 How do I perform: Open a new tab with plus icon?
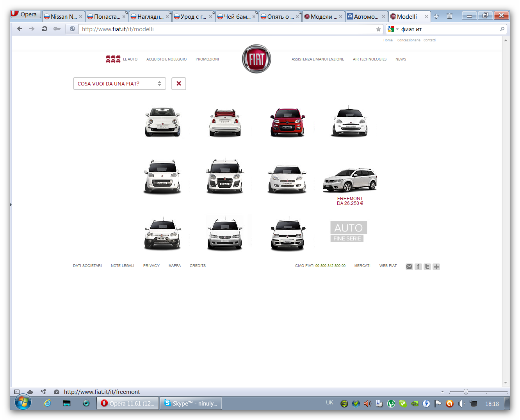click(x=436, y=16)
